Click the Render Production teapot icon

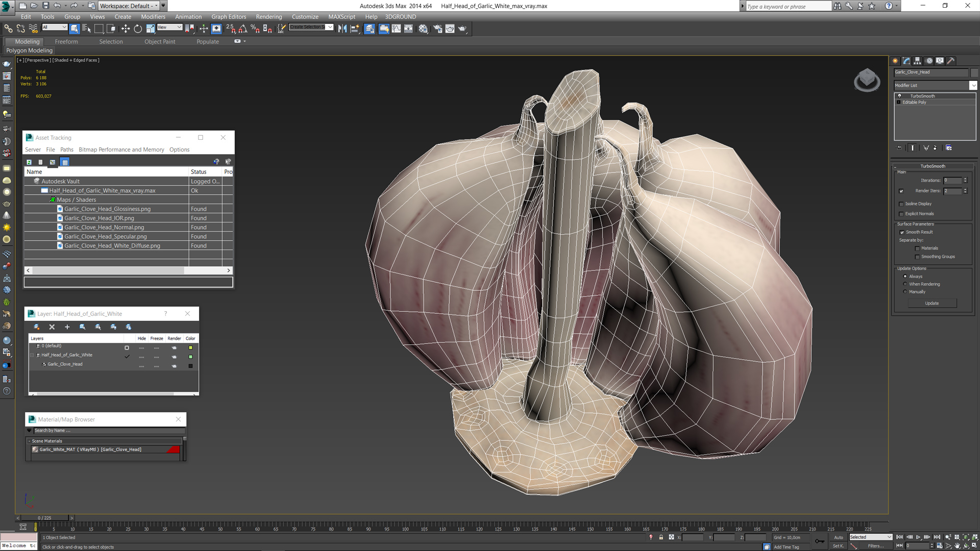coord(462,29)
